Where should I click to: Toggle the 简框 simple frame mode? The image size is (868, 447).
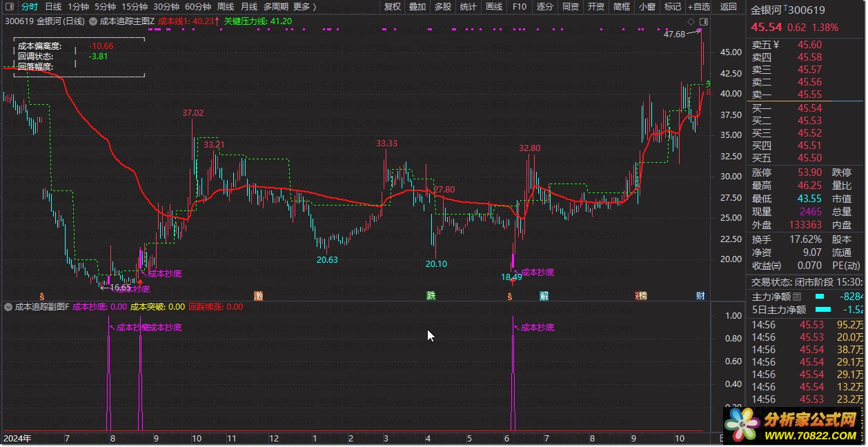tap(622, 7)
